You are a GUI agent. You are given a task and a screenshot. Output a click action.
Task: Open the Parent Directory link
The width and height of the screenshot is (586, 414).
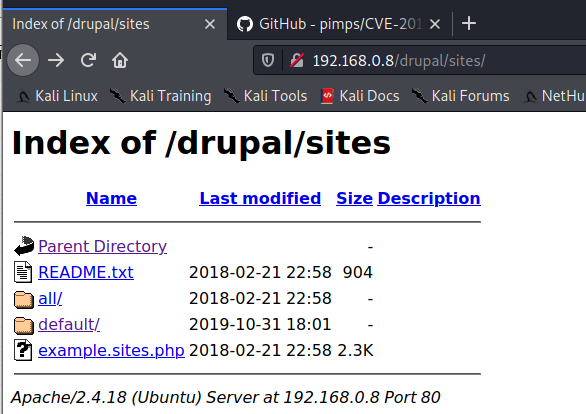(102, 246)
